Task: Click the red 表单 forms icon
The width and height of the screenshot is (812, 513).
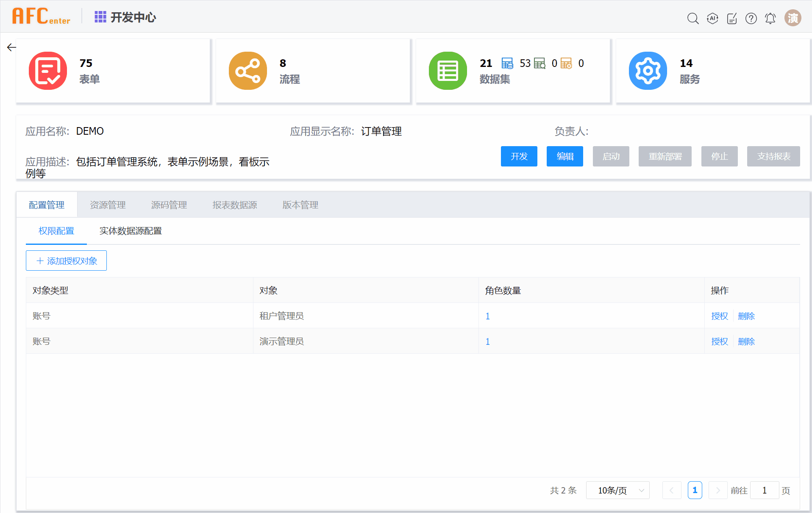Action: coord(48,71)
